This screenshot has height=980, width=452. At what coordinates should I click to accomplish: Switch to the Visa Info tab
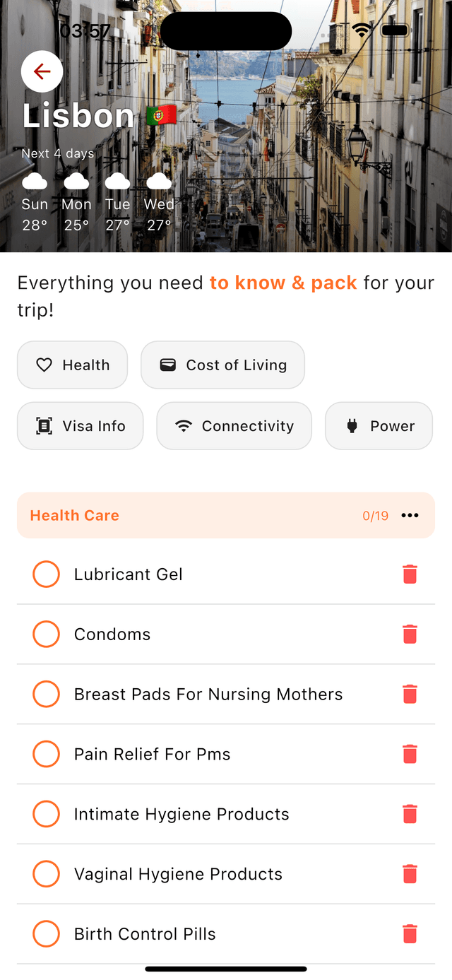tap(80, 425)
